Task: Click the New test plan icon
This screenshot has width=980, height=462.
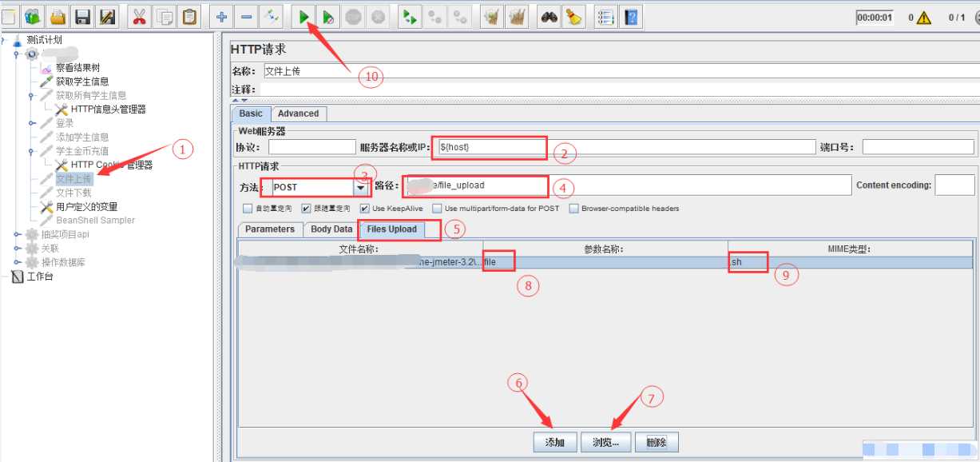Action: coord(9,16)
